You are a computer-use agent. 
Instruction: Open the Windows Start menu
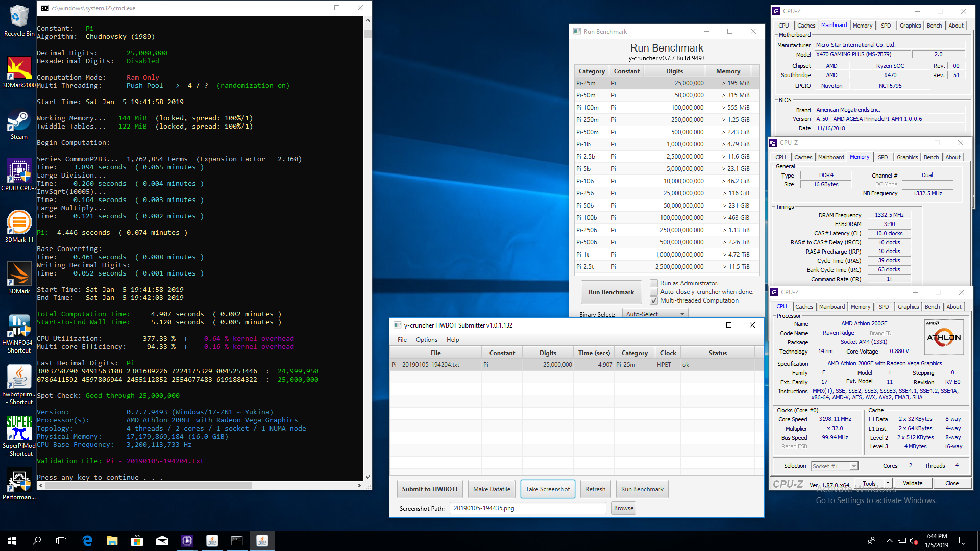(12, 541)
